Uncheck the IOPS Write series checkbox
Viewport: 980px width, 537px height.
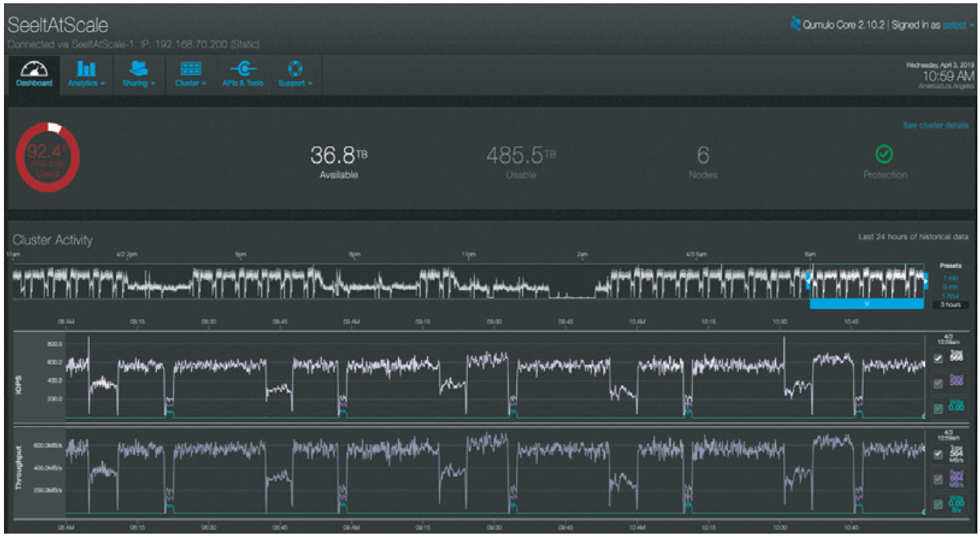tap(938, 409)
